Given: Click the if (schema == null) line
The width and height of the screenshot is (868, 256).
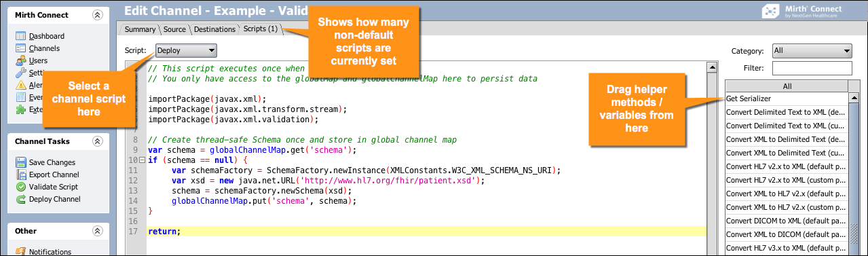Looking at the screenshot, I should click(198, 160).
